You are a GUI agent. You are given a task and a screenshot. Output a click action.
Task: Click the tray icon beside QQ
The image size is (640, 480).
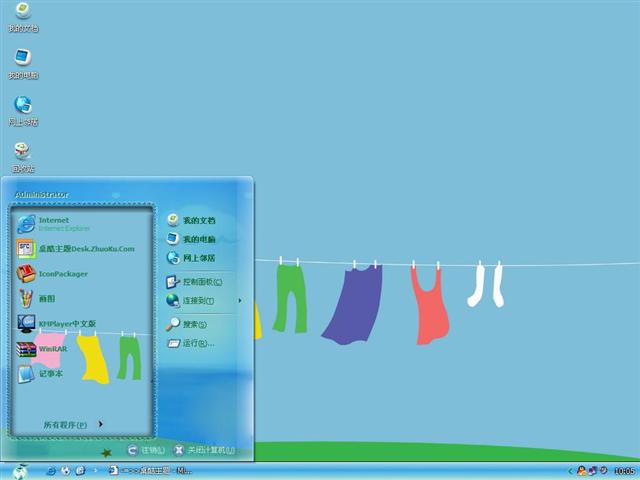coord(592,471)
